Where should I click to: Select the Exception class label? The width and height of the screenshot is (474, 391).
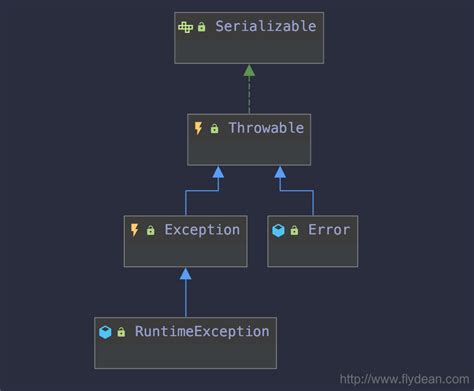tap(202, 230)
